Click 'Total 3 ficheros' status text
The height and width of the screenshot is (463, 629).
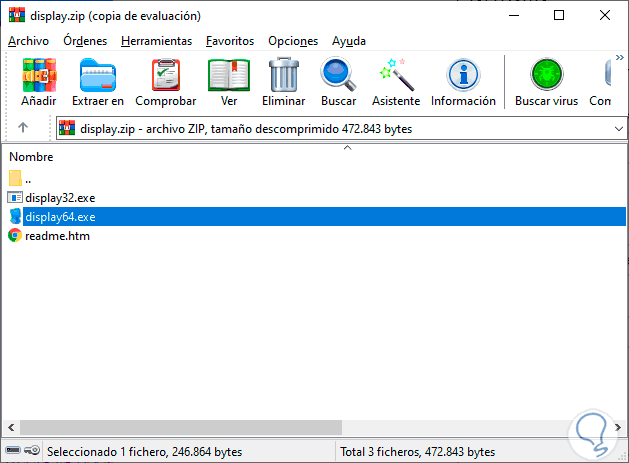tap(418, 452)
